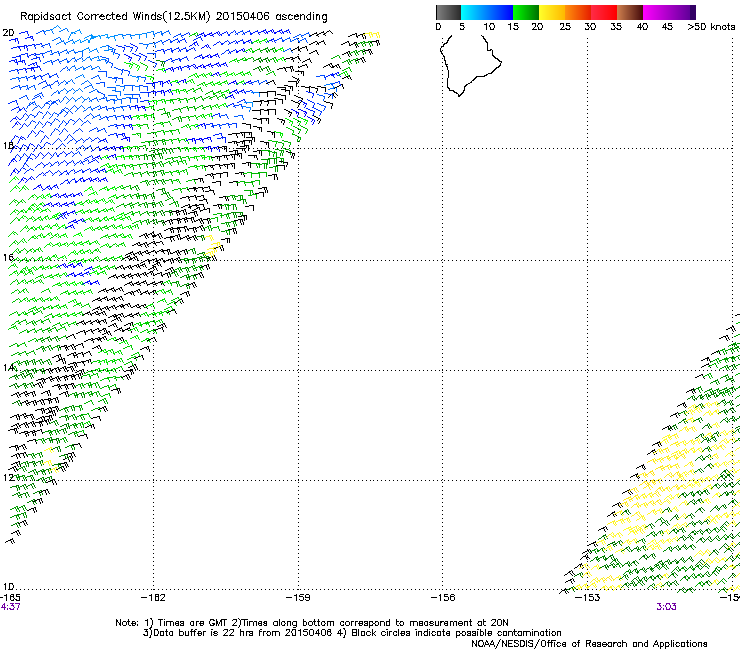Click the blue 10-15 knots legend swatch
Image resolution: width=740 pixels, height=650 pixels.
click(500, 12)
